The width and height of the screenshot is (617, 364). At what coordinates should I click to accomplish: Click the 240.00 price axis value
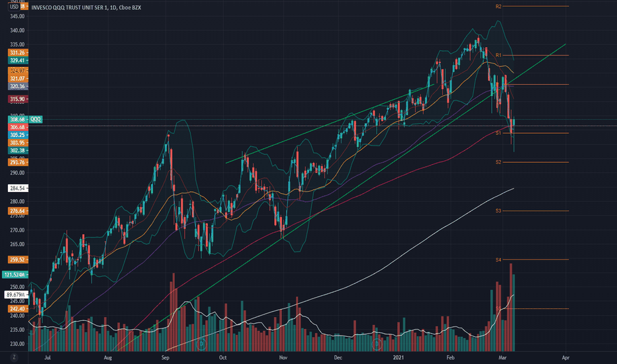click(x=17, y=316)
